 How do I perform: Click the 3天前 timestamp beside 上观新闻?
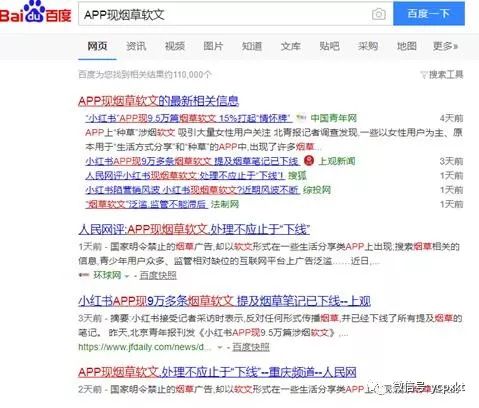click(451, 161)
